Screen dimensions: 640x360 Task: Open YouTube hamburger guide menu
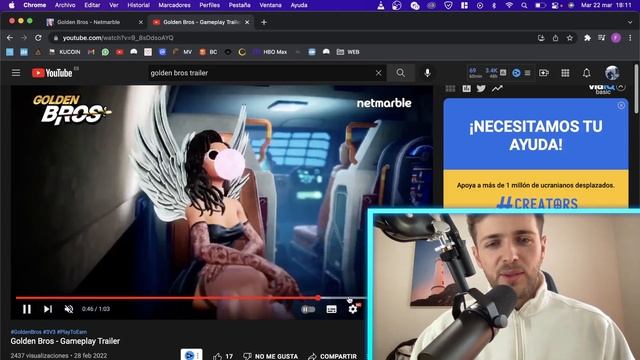point(16,73)
